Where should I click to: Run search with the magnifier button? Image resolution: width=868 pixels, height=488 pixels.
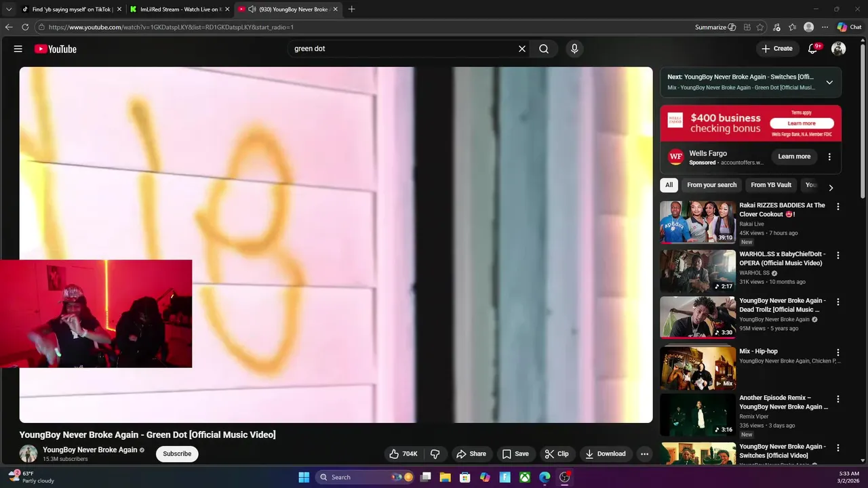coord(544,49)
